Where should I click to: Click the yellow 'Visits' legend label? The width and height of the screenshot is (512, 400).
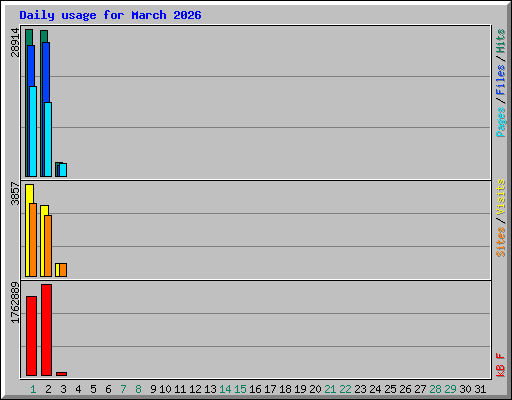point(501,197)
